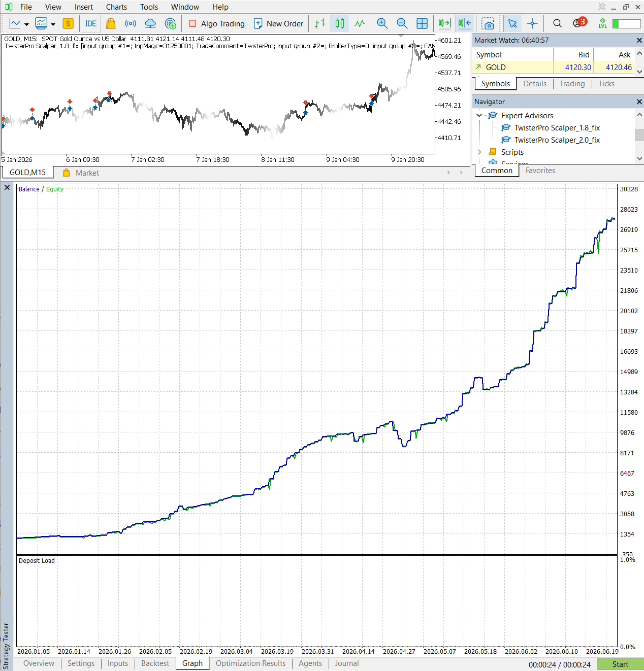
Task: Open the account notifications icon with badge 3
Action: 579,23
